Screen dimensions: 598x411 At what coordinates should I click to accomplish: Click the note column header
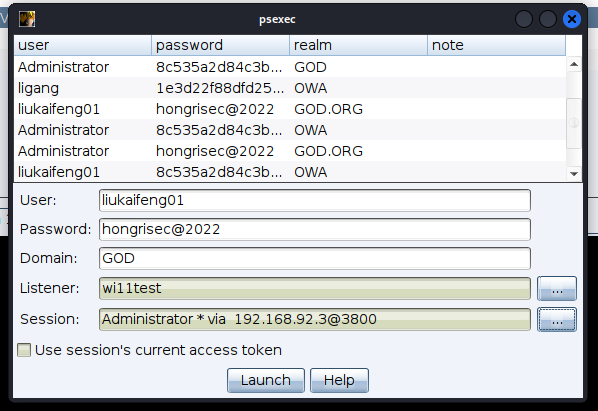(x=497, y=45)
